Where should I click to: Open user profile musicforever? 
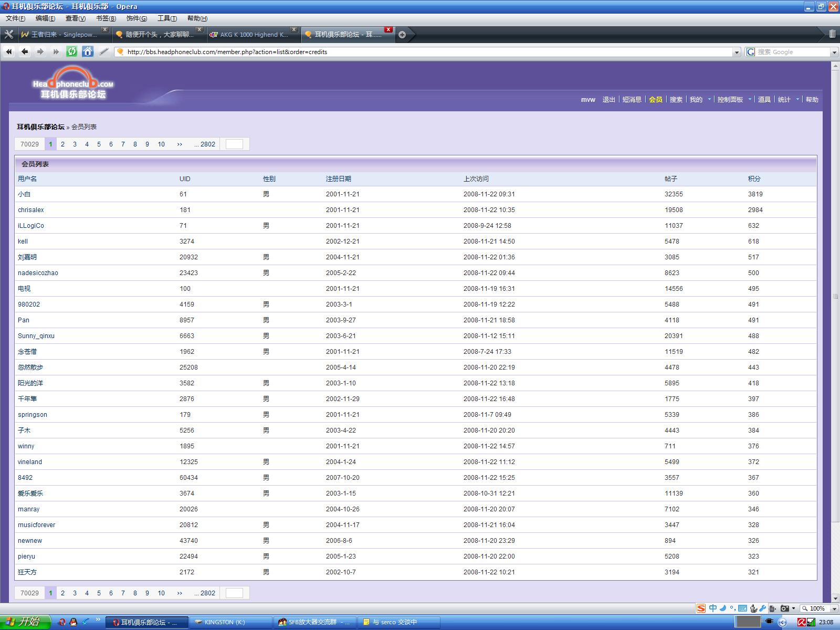click(36, 525)
